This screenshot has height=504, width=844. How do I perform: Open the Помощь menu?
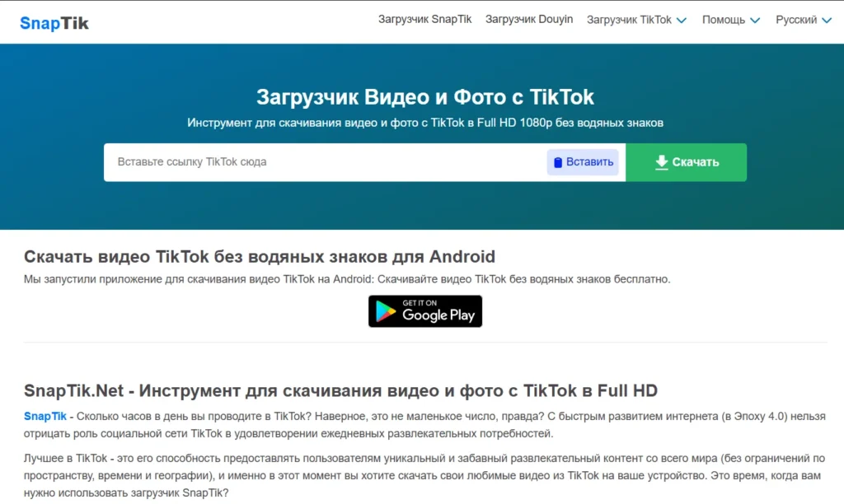[730, 20]
